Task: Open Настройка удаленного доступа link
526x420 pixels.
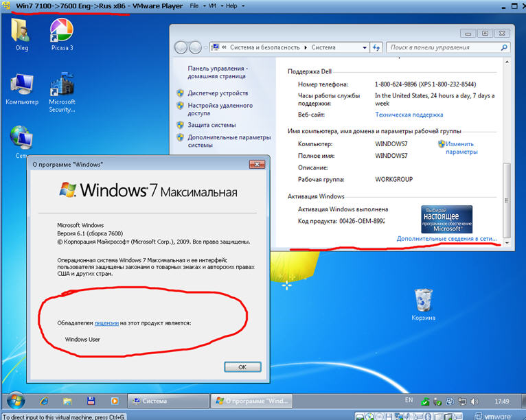Action: 220,109
